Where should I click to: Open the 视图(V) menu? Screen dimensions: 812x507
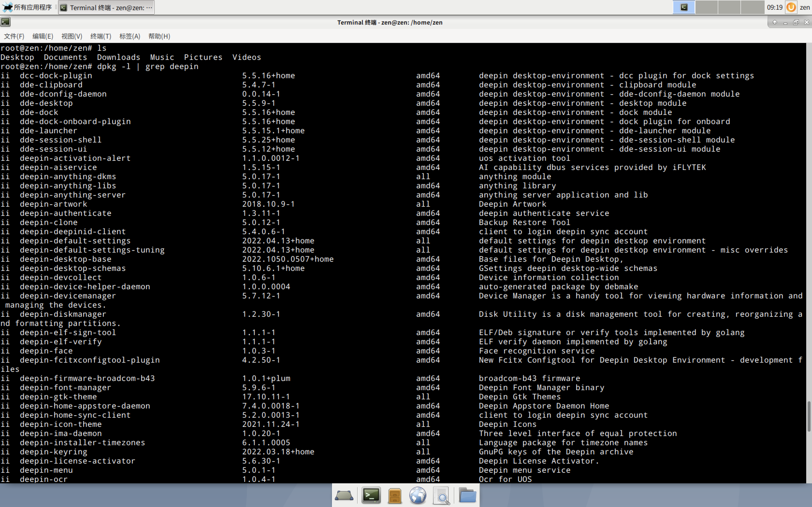72,36
